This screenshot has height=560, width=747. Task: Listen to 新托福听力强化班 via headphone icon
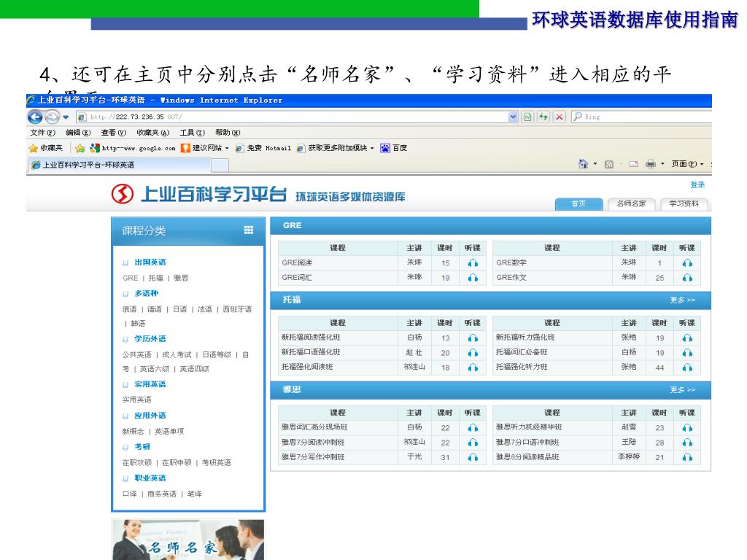[687, 338]
